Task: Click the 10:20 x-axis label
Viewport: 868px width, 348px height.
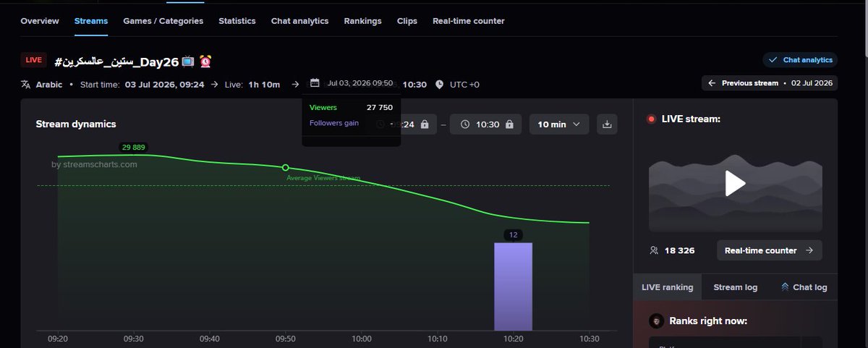Action: pos(513,339)
